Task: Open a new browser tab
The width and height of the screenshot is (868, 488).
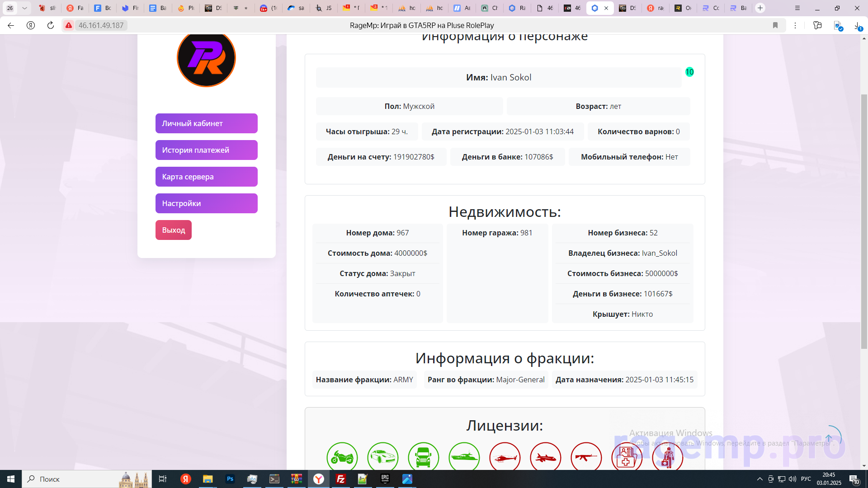Action: 760,8
